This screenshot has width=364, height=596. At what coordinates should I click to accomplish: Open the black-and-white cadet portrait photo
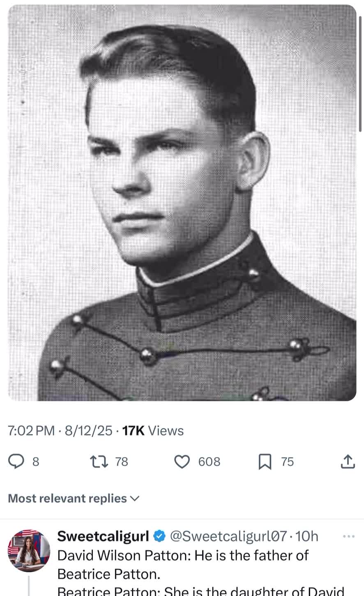pos(182,203)
